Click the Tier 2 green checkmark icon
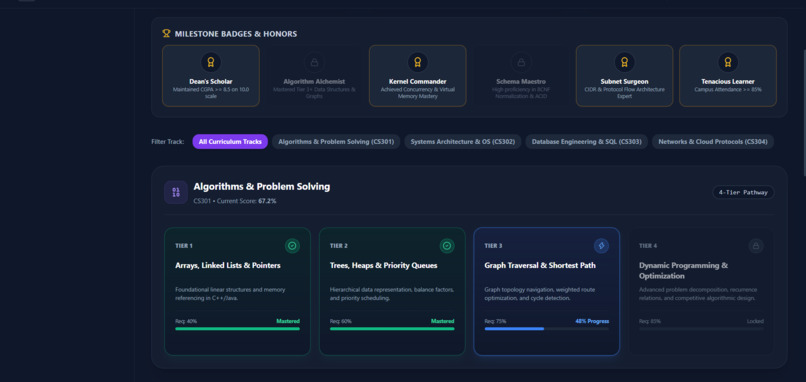Screen dimensions: 806x382 coord(447,246)
